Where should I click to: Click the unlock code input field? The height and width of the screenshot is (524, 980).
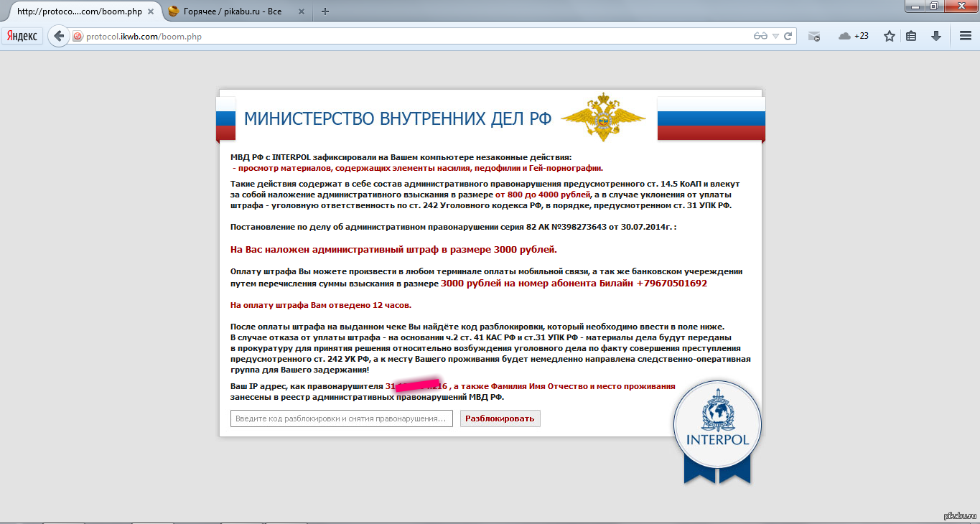(341, 418)
